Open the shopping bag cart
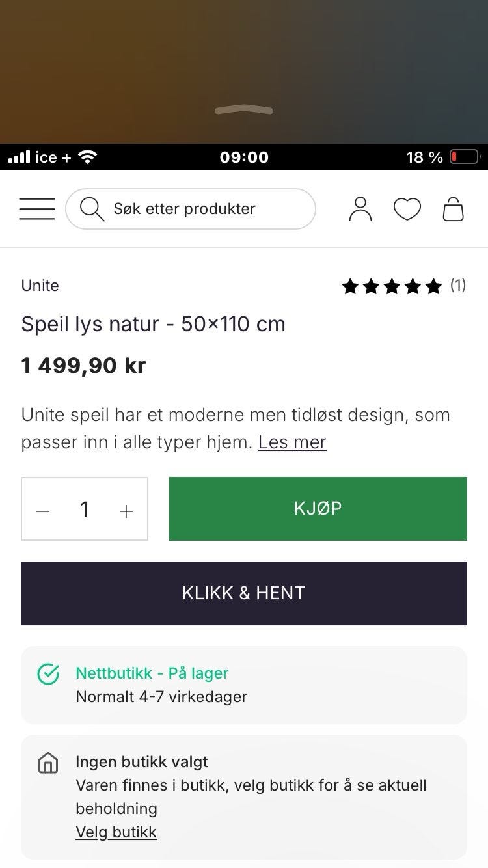The image size is (488, 868). (454, 209)
